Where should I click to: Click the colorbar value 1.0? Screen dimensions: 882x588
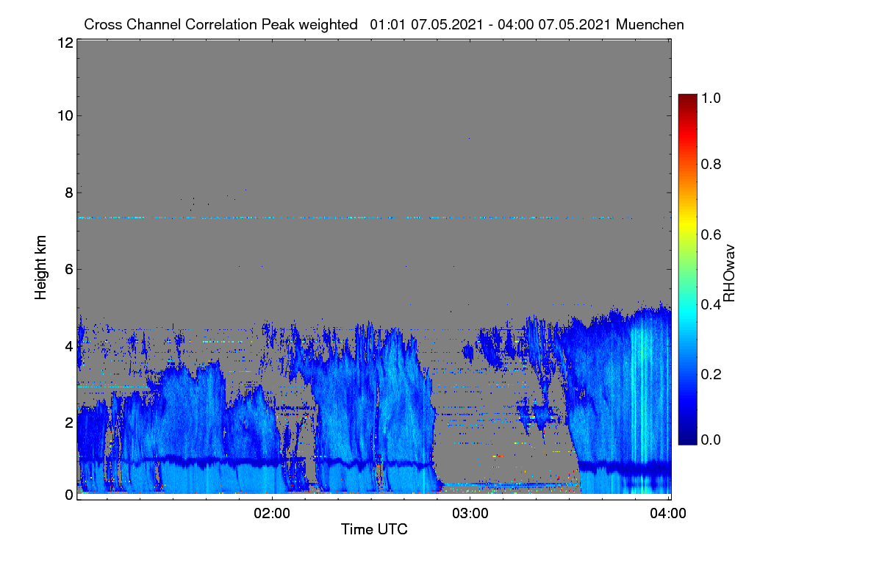click(x=711, y=97)
